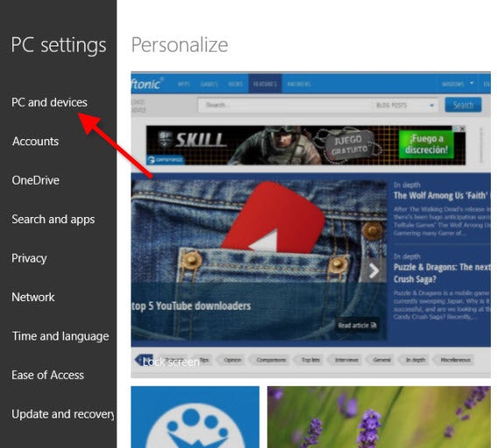Select the blue crown logo tile

195,416
